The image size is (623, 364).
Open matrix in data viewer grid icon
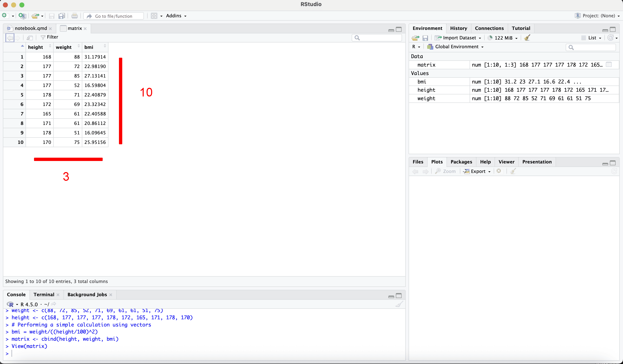609,65
